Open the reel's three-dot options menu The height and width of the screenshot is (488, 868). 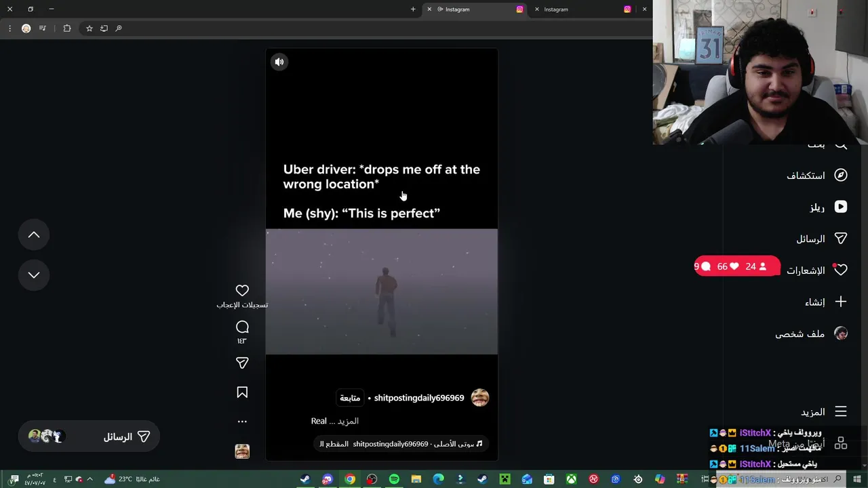[x=242, y=422]
